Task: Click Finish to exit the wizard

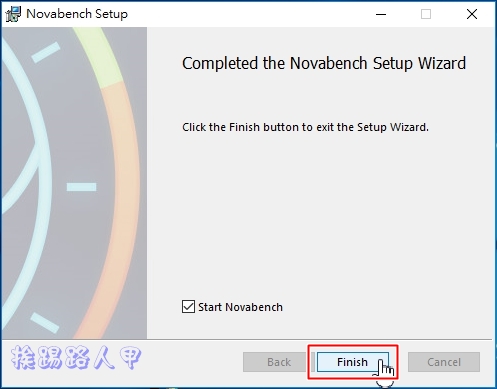Action: point(352,362)
